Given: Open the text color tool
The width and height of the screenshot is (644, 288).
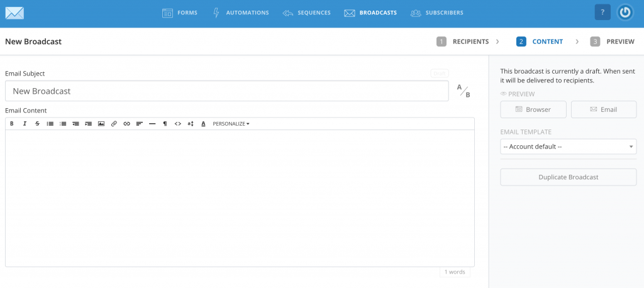Looking at the screenshot, I should (x=203, y=124).
